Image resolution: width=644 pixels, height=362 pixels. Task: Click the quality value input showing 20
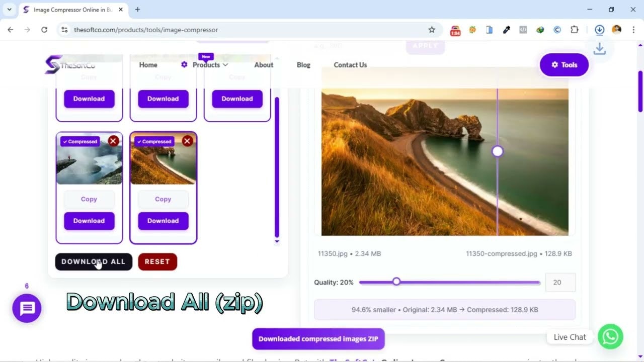pyautogui.click(x=560, y=282)
